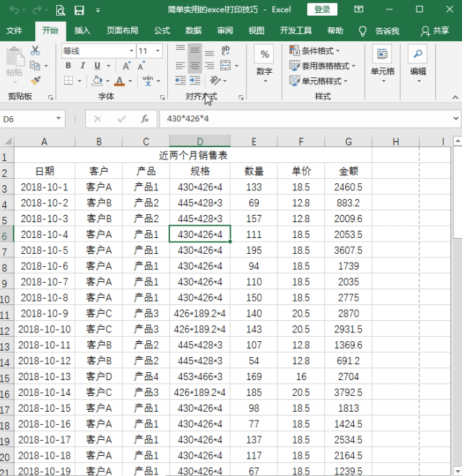Apply font color with red A
This screenshot has width=462, height=476.
120,81
